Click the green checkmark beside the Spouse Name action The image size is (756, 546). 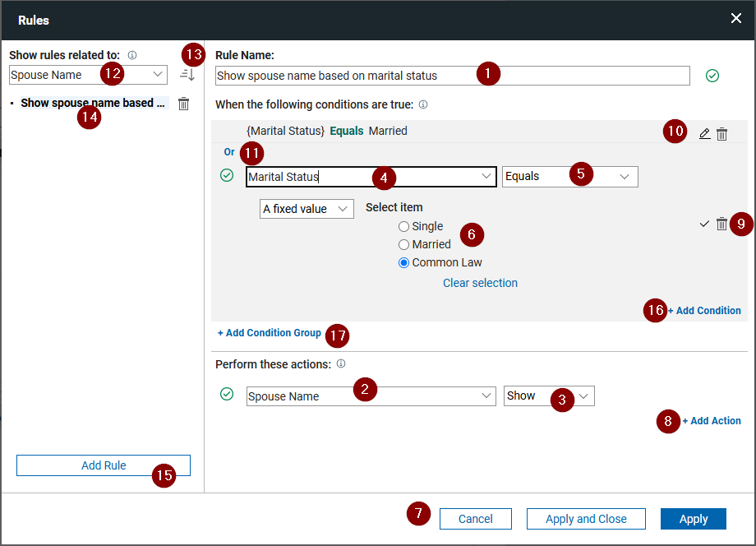click(x=227, y=395)
